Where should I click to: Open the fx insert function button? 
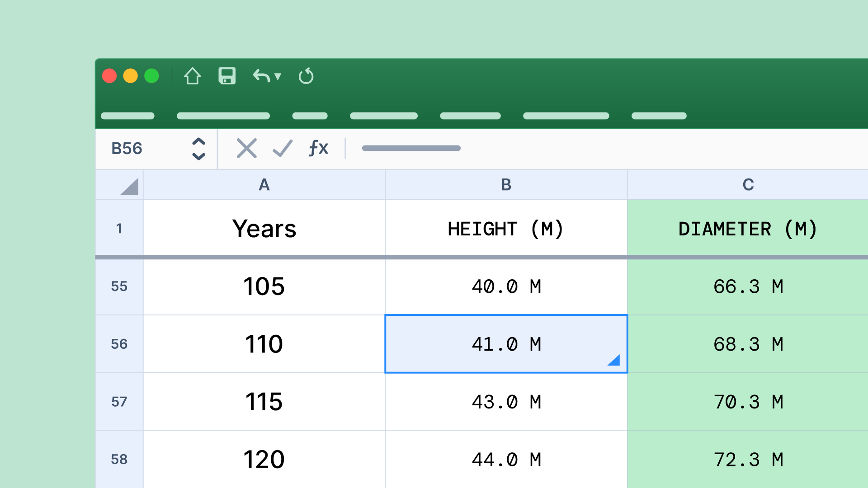coord(318,148)
